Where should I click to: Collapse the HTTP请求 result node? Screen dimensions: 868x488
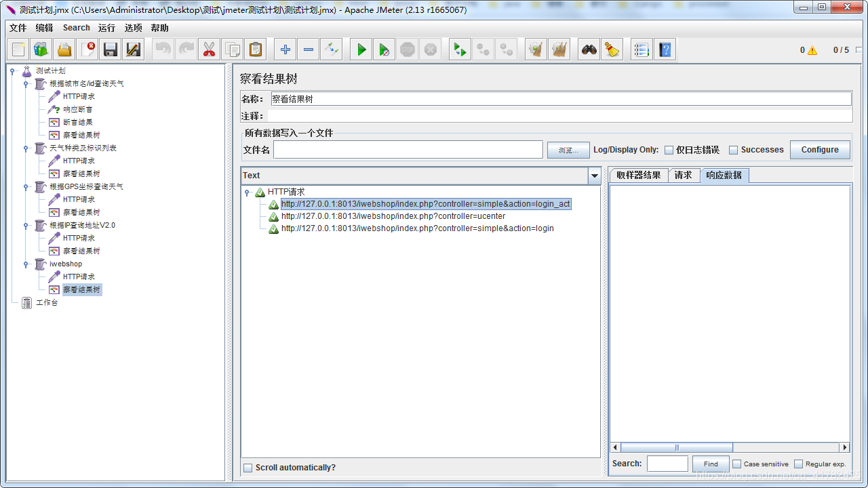point(248,192)
